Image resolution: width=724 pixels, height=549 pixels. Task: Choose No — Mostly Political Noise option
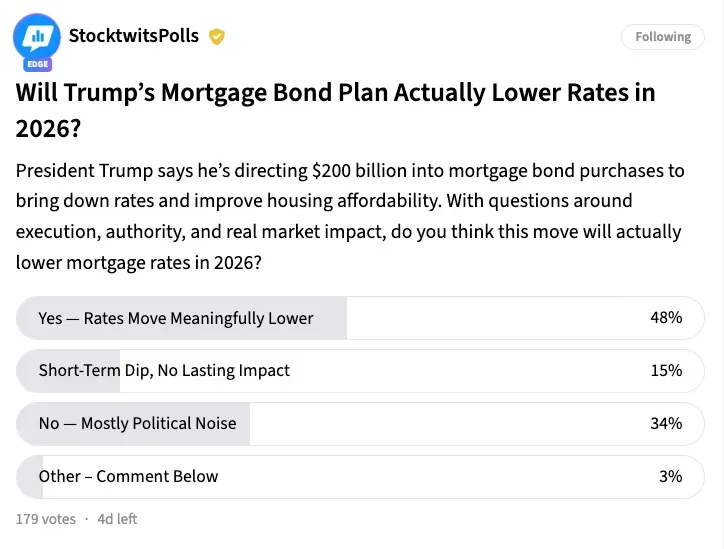point(138,423)
